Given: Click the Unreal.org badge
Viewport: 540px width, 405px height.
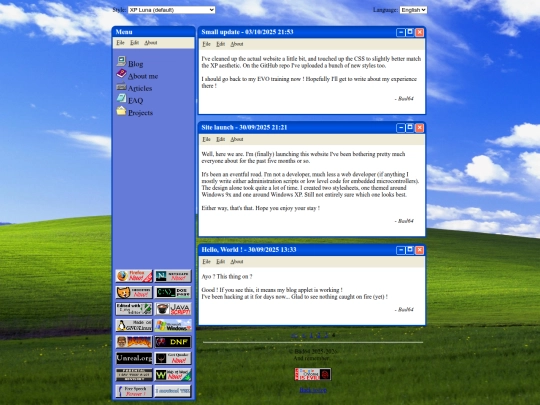Looking at the screenshot, I should click(134, 359).
